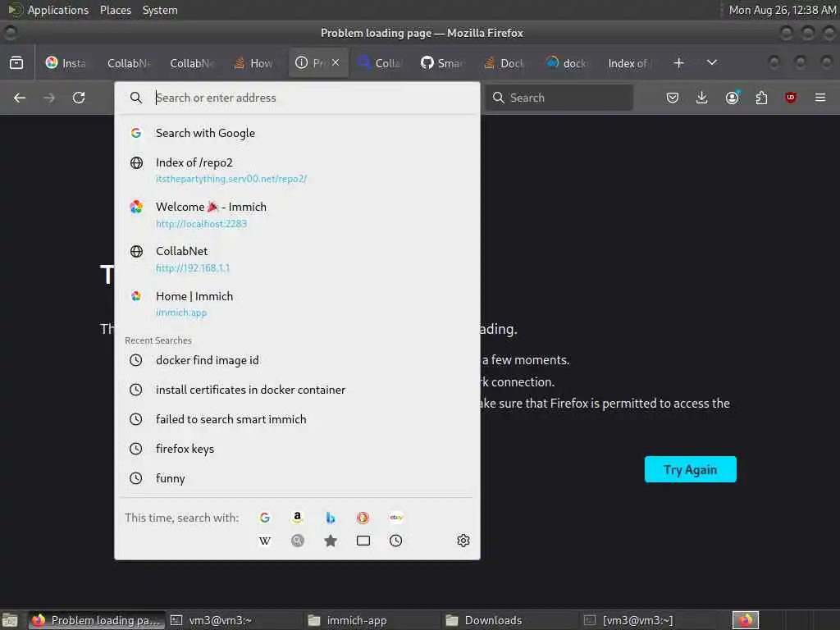The width and height of the screenshot is (840, 630).
Task: Open the uBlock Origin shield icon
Action: tap(791, 98)
